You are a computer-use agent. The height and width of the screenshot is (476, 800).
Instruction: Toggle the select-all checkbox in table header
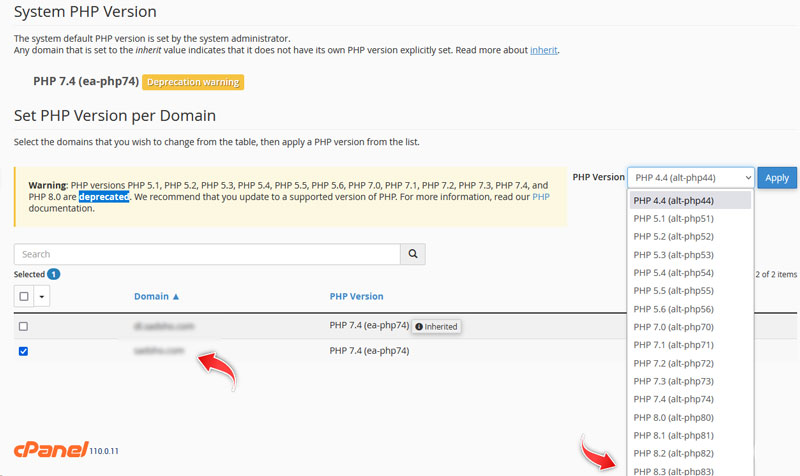click(23, 296)
